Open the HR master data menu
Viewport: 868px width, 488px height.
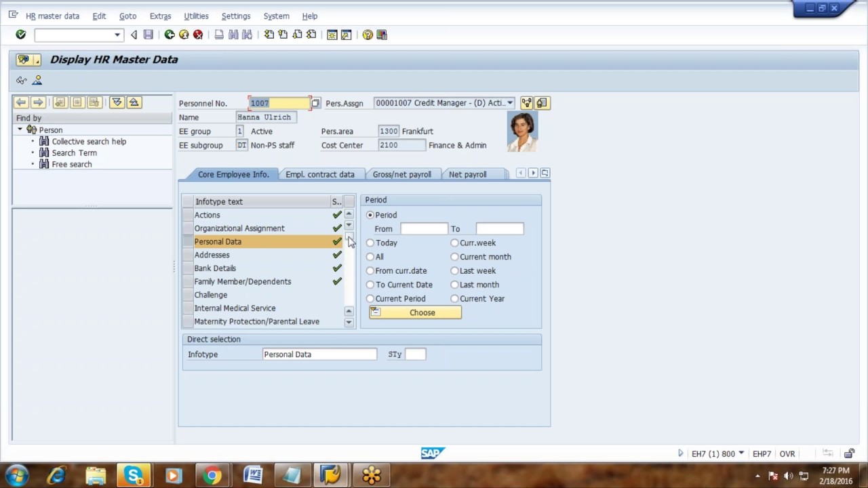click(52, 16)
